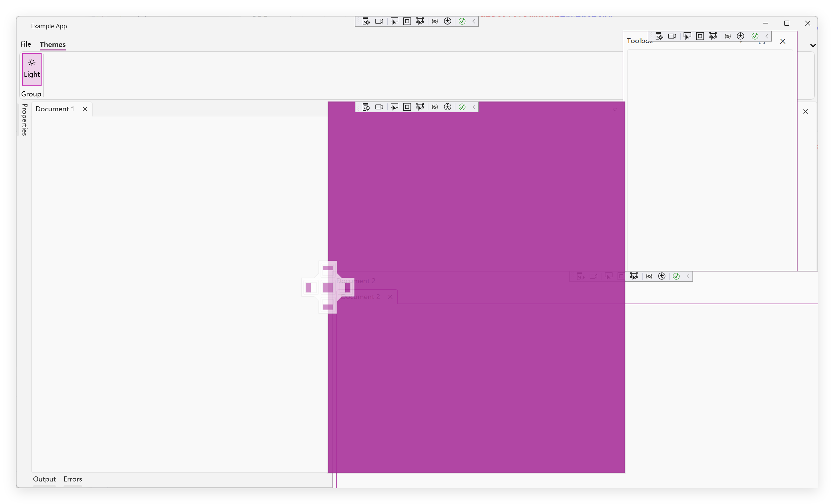The image size is (834, 504).
Task: Collapse the debug toolbar below the Toolbox window
Action: pos(688,276)
